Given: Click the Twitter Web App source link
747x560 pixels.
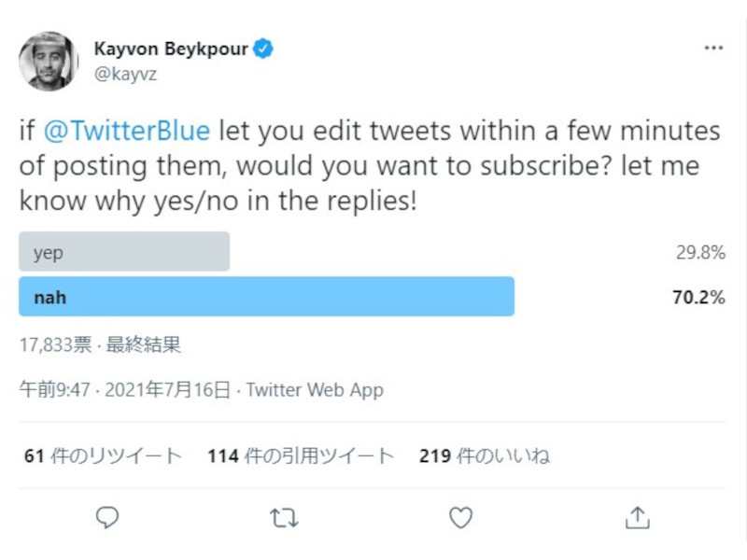Looking at the screenshot, I should [x=315, y=390].
